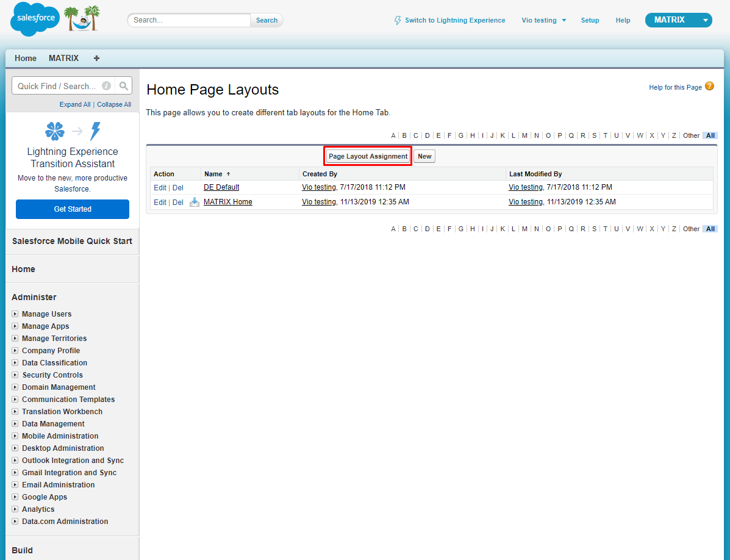Viewport: 730px width, 560px height.
Task: Click the global Search input field
Action: (190, 21)
